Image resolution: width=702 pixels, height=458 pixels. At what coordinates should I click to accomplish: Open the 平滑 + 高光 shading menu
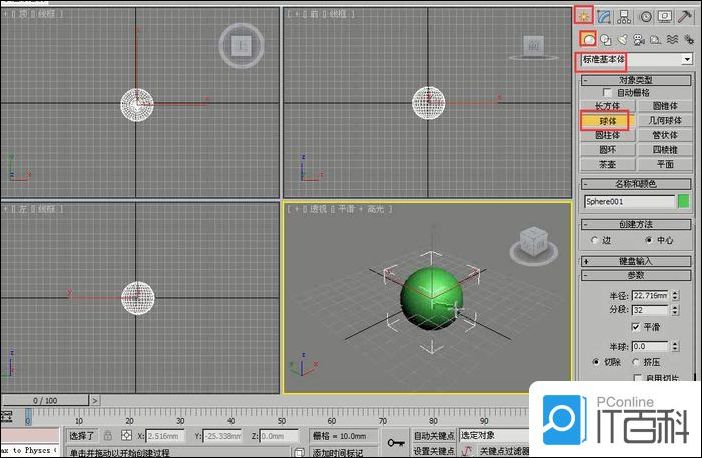(x=361, y=209)
